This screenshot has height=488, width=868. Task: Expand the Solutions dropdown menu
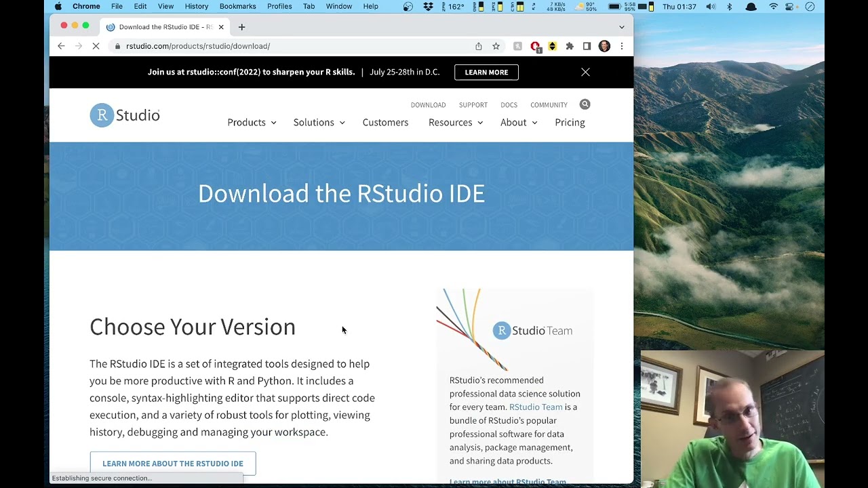(319, 122)
